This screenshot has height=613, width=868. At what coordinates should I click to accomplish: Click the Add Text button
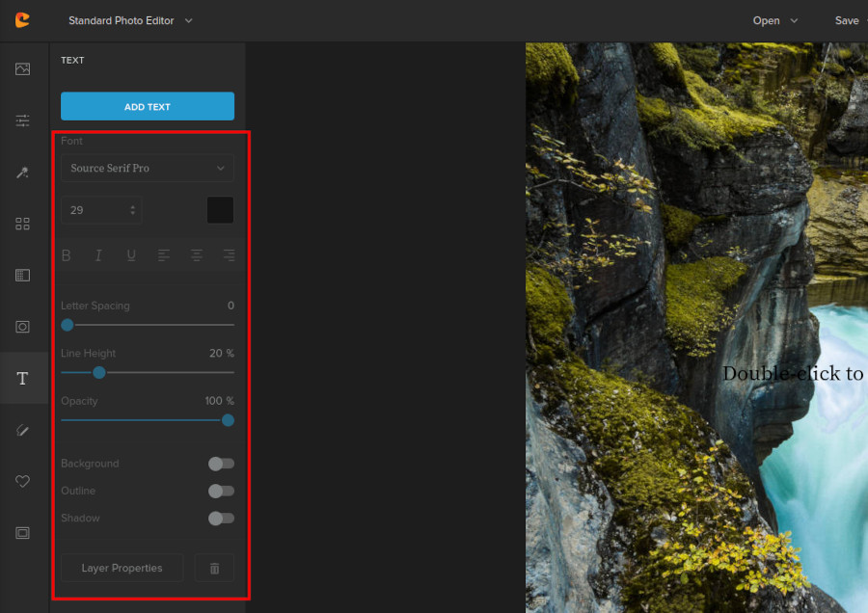(x=147, y=106)
